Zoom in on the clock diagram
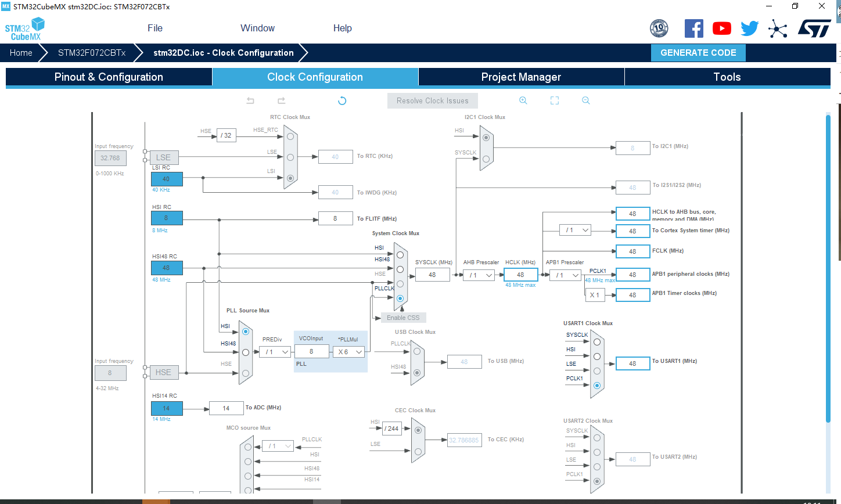This screenshot has height=504, width=841. pos(523,100)
